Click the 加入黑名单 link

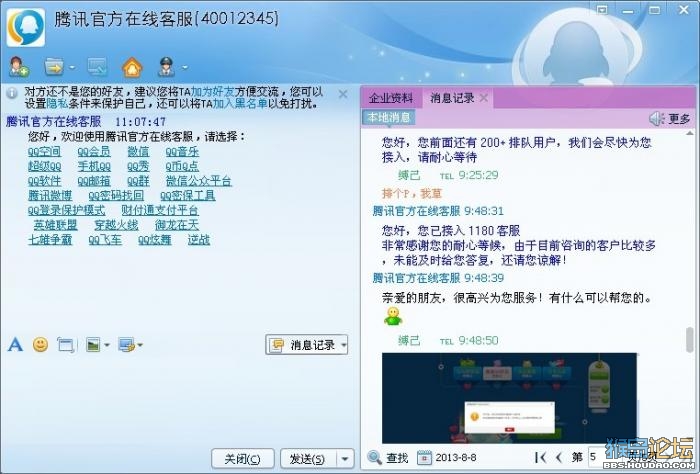pos(240,104)
